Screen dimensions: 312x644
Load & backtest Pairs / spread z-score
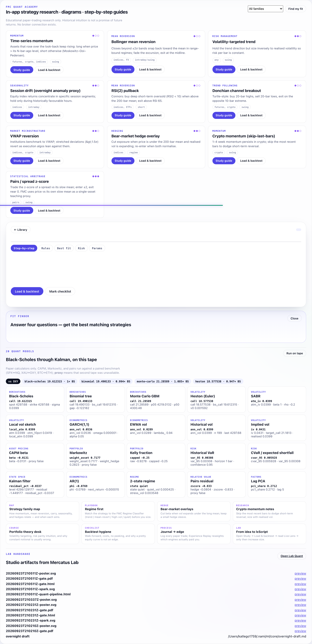pyautogui.click(x=49, y=210)
